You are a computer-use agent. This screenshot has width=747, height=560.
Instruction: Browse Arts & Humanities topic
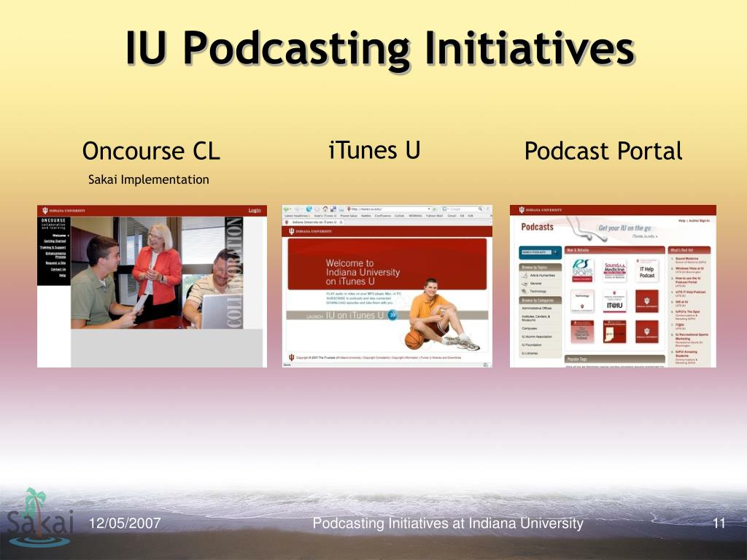[543, 275]
